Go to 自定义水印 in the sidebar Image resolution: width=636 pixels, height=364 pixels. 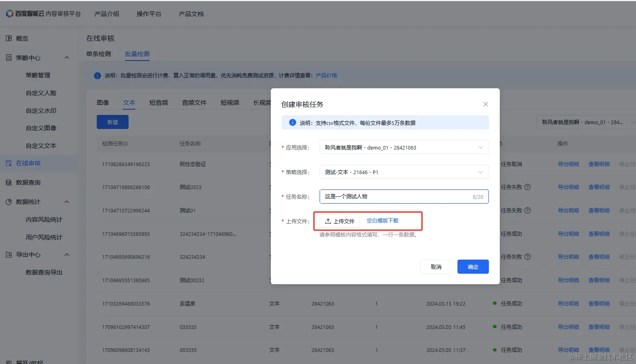point(41,111)
